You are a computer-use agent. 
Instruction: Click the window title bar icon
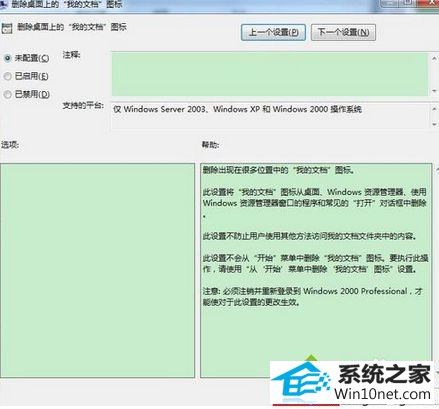[3, 5]
